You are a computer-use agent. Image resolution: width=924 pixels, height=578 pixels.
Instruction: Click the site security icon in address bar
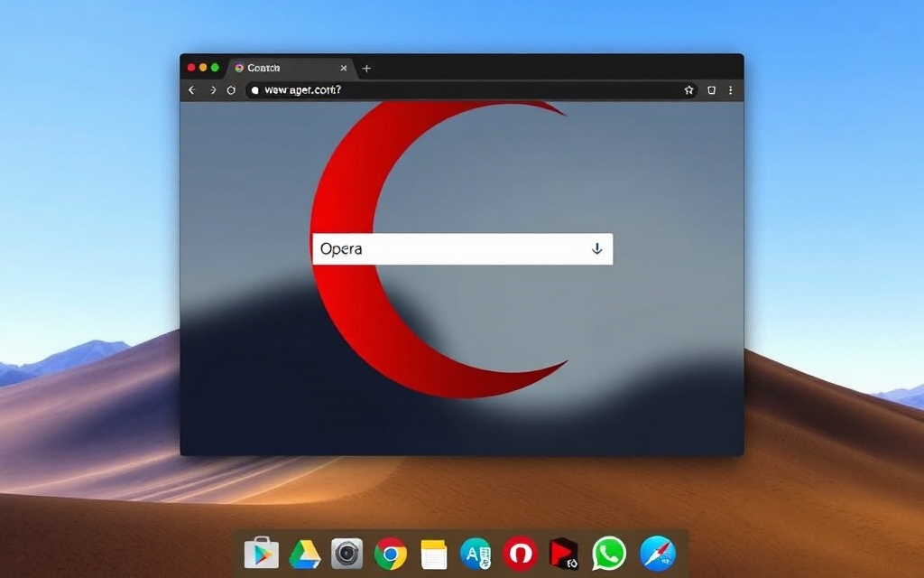(x=255, y=90)
